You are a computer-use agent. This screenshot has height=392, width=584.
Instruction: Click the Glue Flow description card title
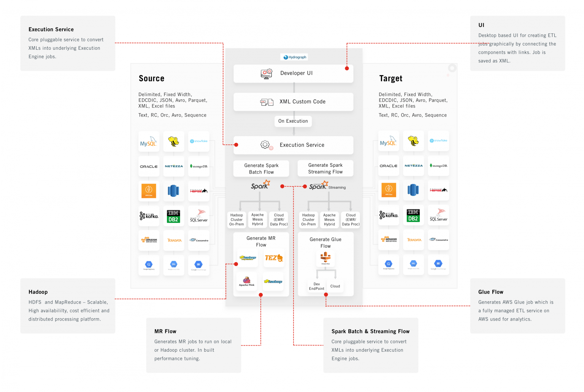tap(491, 292)
